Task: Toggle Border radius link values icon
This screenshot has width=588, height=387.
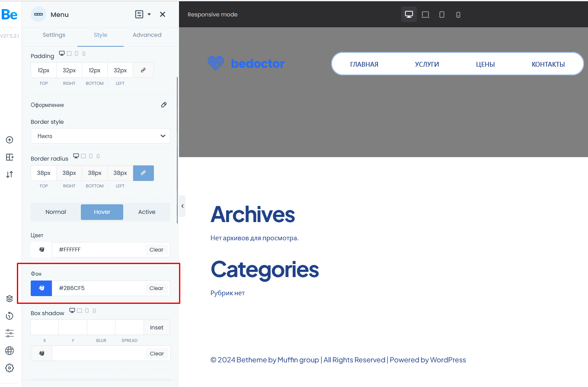Action: click(143, 173)
